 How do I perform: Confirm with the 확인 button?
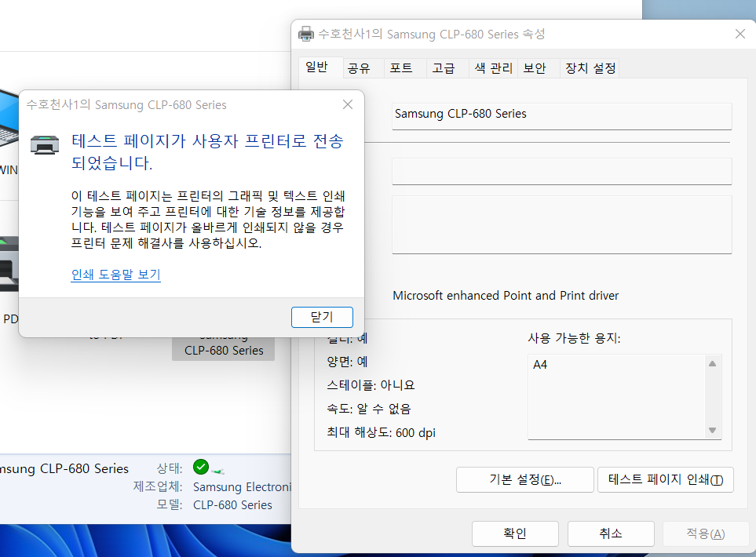(516, 533)
